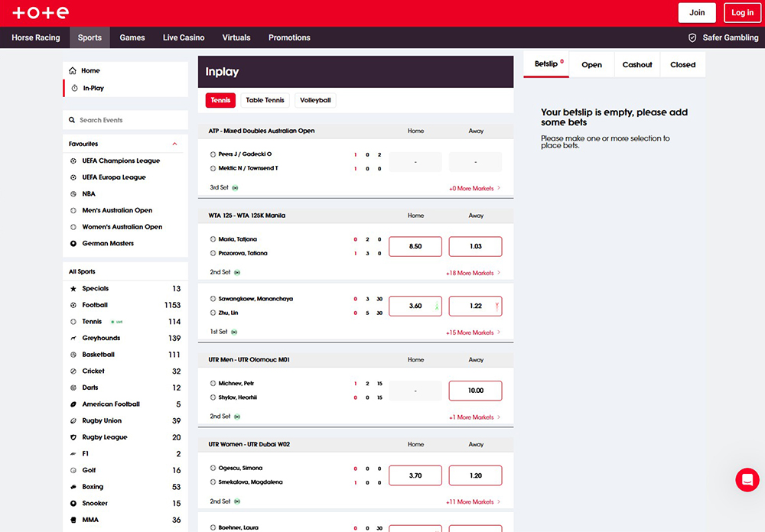Click the tote logo in the header
The height and width of the screenshot is (532, 765).
(41, 12)
